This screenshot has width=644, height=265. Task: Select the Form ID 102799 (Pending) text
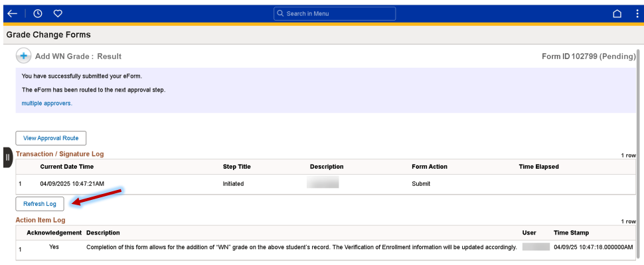click(588, 56)
